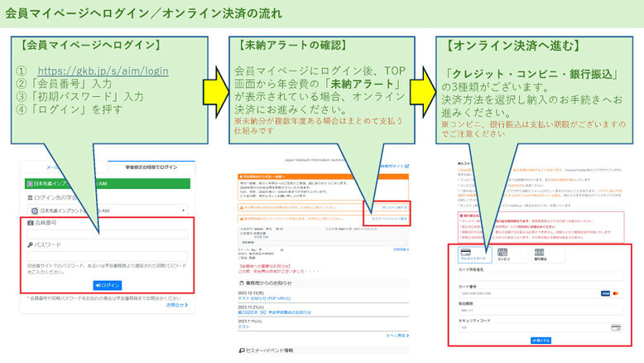Viewport: 644px width, 363px height.
Task: Click the セミナー/イベント情報 heading icon
Action: (x=242, y=351)
